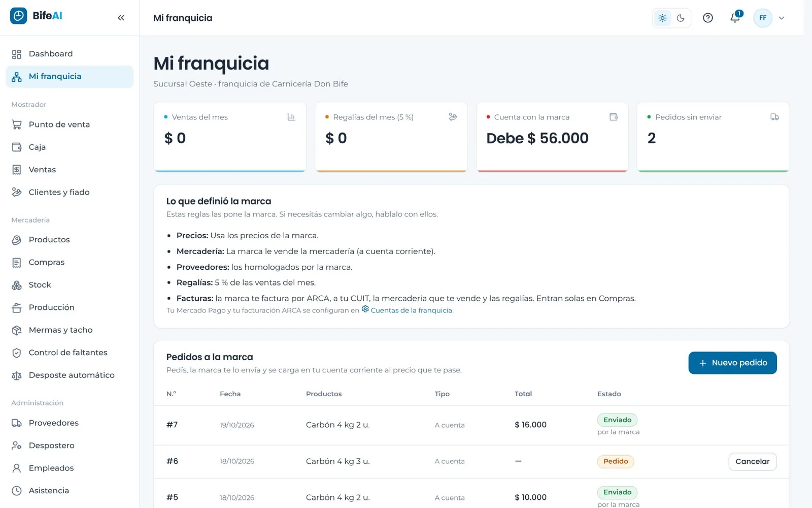The image size is (812, 508).
Task: Open the help question mark icon
Action: (707, 18)
